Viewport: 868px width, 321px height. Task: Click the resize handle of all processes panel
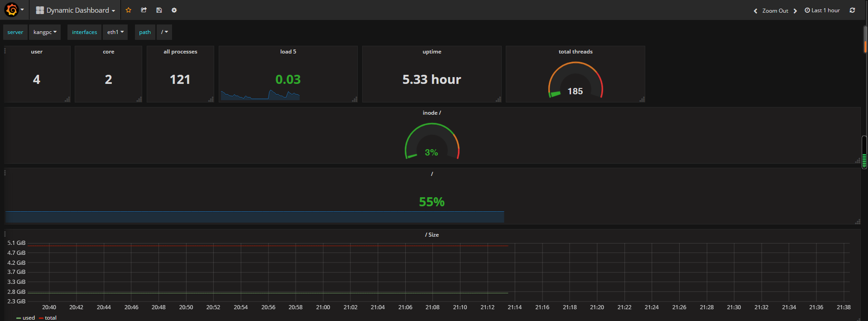pyautogui.click(x=211, y=99)
